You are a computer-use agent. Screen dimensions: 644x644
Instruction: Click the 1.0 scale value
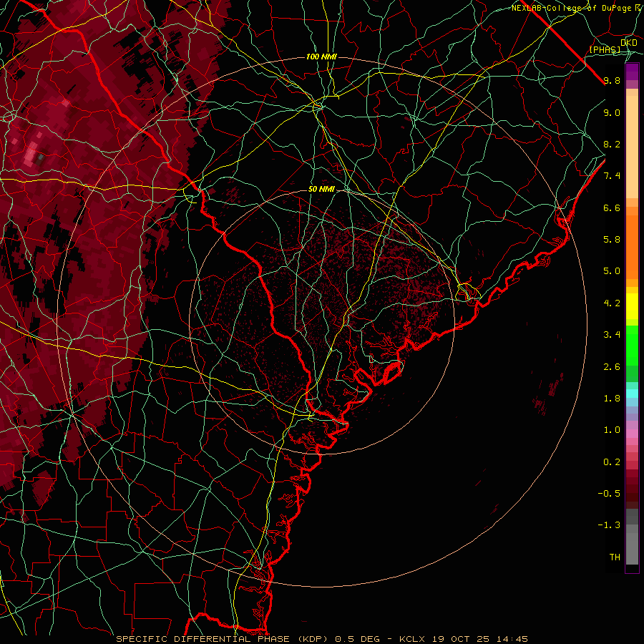[612, 430]
